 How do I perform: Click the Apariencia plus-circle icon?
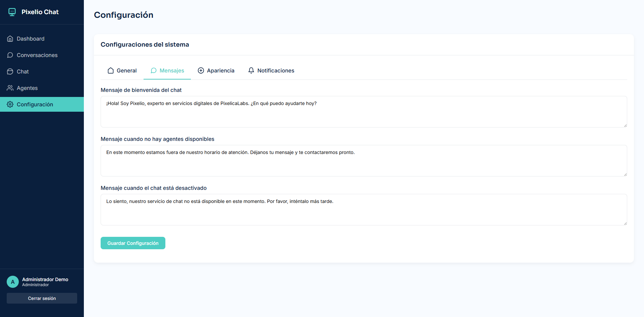(x=201, y=70)
